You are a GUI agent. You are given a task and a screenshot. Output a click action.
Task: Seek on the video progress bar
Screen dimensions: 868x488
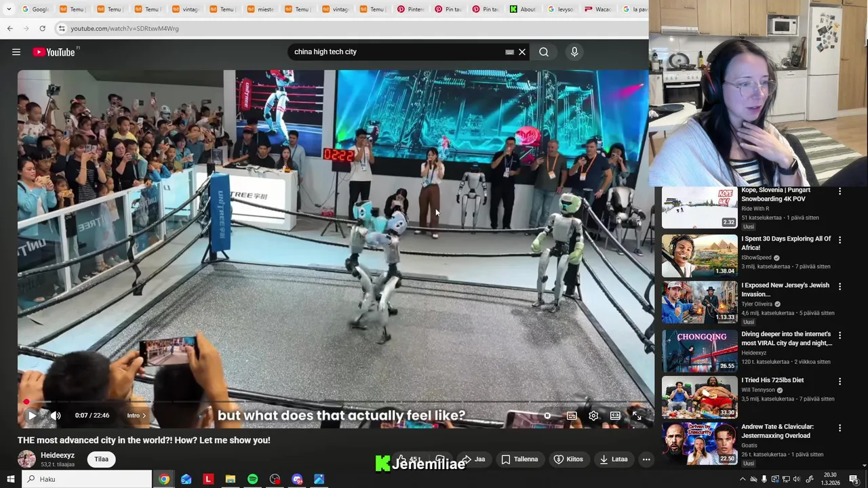[x=336, y=402]
